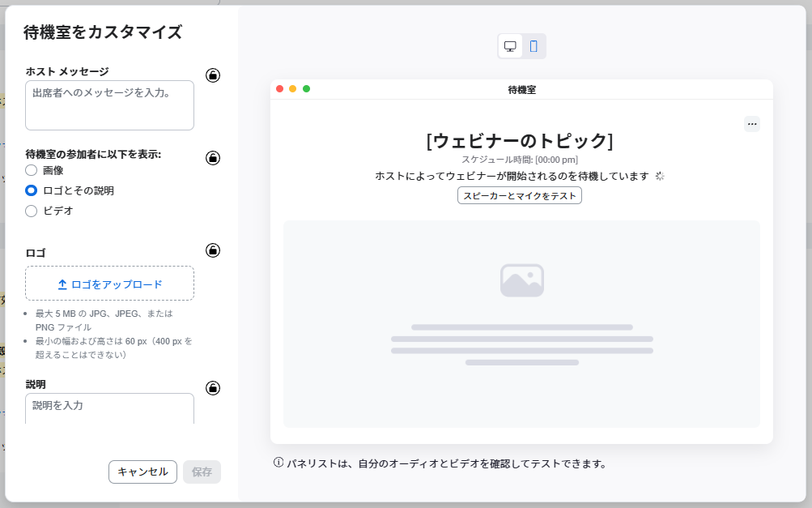Screen dimensions: 812x508
Task: Click the image placeholder icon in preview
Action: [x=521, y=280]
